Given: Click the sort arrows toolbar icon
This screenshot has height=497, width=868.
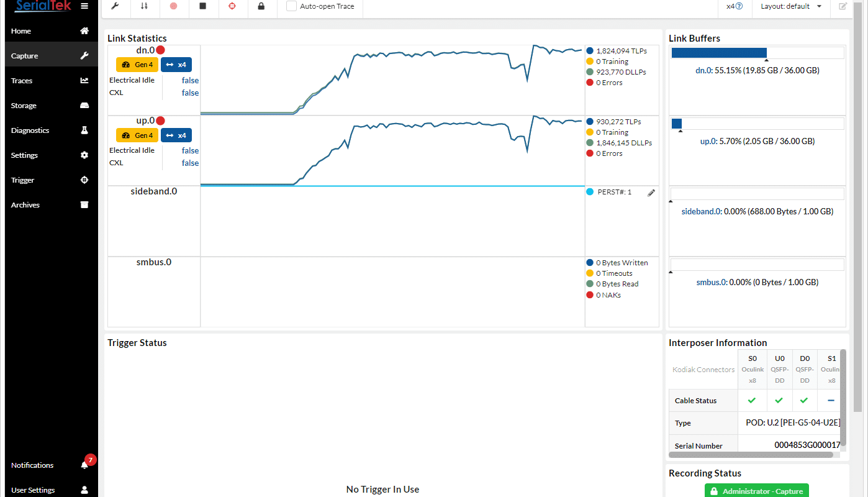Looking at the screenshot, I should pyautogui.click(x=144, y=6).
